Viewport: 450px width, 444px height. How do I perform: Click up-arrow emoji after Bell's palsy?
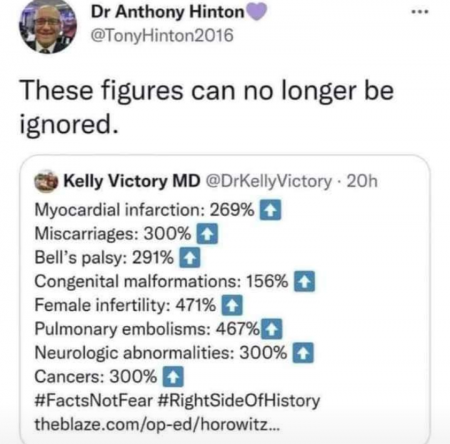coord(190,258)
